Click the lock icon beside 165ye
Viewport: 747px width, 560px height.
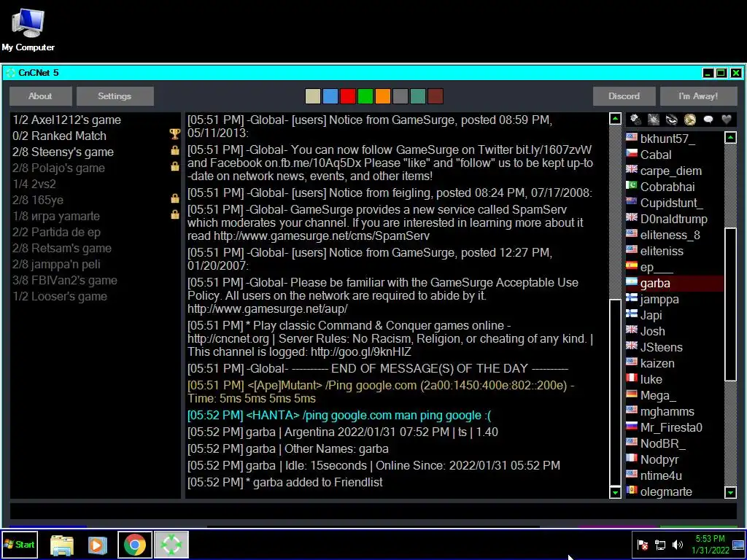(175, 198)
